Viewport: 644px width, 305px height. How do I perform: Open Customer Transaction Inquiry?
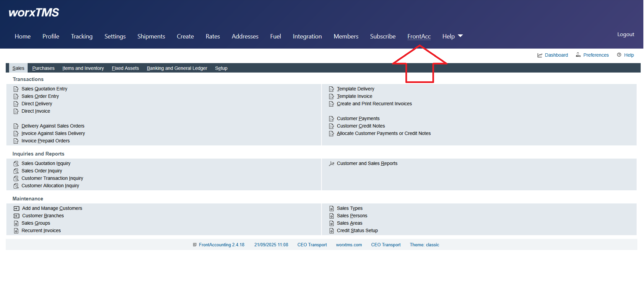(x=52, y=178)
